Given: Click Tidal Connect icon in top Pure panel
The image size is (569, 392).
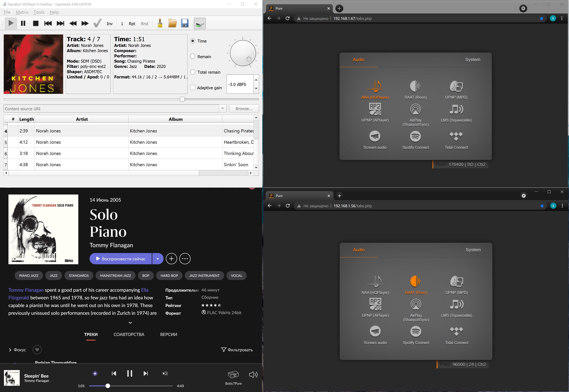Looking at the screenshot, I should click(x=456, y=136).
